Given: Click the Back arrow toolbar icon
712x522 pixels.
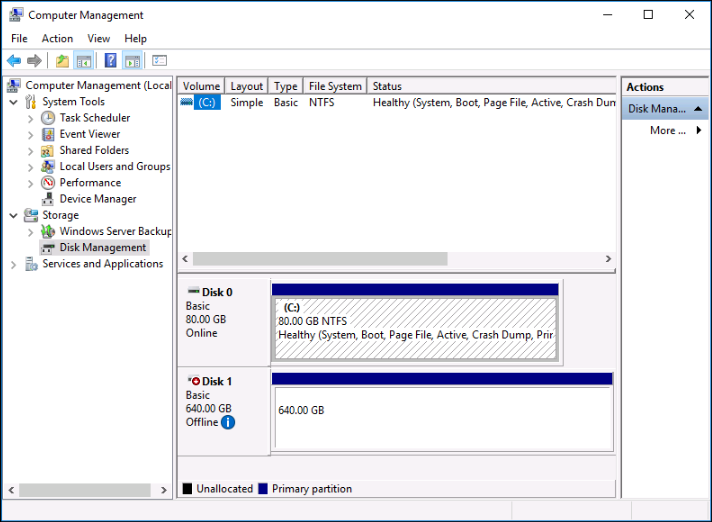Looking at the screenshot, I should (x=14, y=60).
